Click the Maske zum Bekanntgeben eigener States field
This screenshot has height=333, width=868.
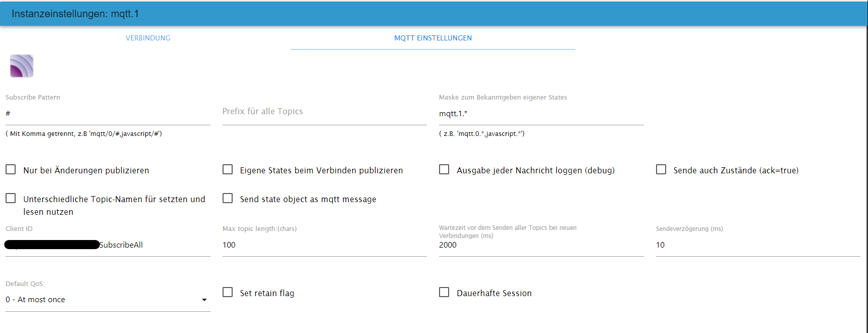pyautogui.click(x=541, y=114)
